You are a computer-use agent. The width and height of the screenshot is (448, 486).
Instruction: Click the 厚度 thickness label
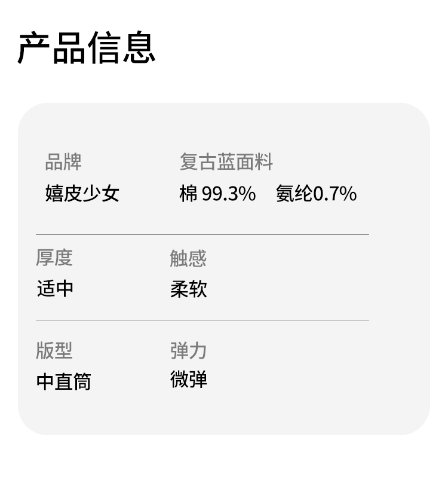[x=54, y=258]
